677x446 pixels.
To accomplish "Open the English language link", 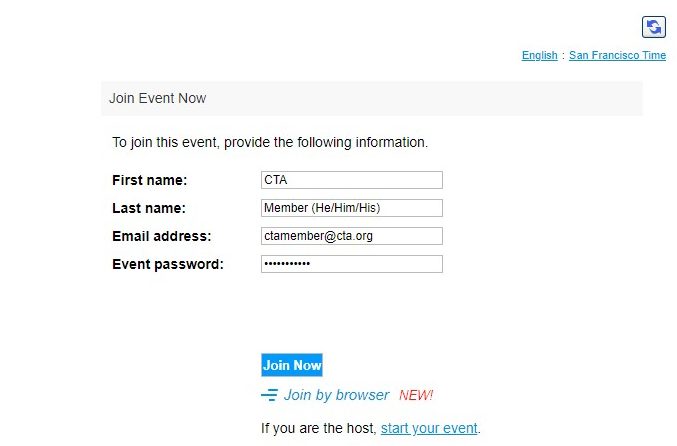I will tap(539, 56).
